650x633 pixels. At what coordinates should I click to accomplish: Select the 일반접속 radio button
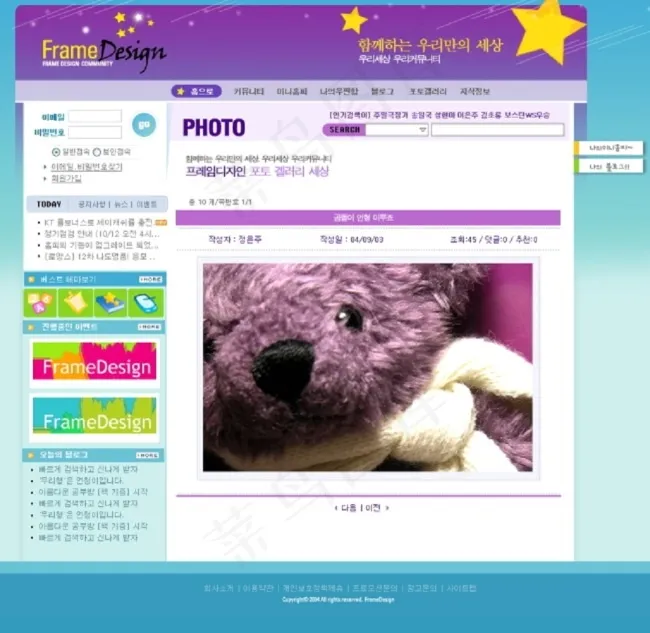point(56,152)
